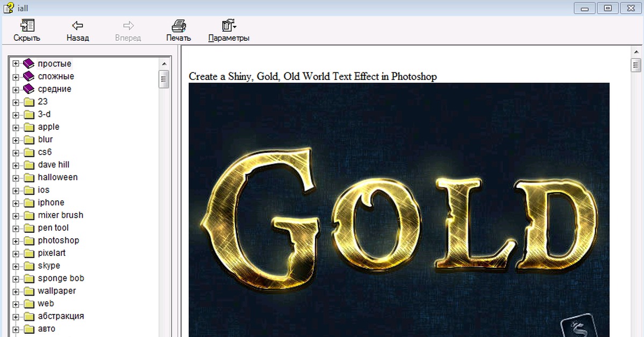The image size is (644, 337).
Task: Expand the pen tool folder node
Action: [x=16, y=228]
